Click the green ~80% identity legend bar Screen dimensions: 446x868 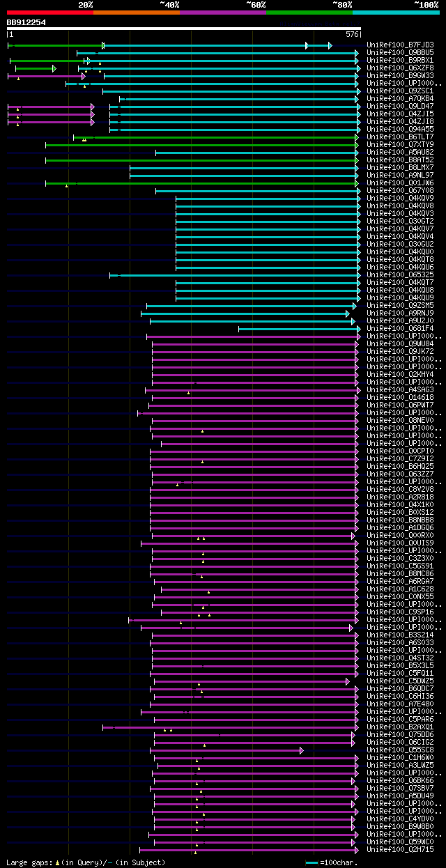[x=309, y=12]
